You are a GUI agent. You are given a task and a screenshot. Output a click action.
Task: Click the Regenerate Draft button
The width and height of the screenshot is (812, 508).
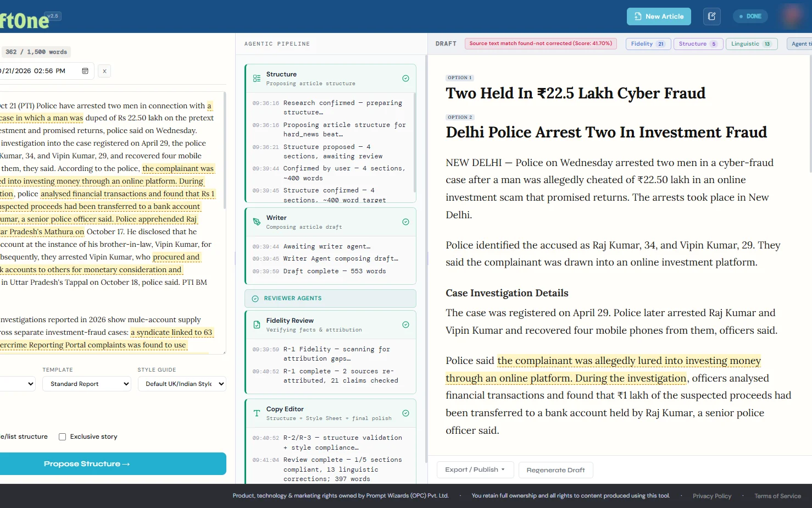coord(555,470)
